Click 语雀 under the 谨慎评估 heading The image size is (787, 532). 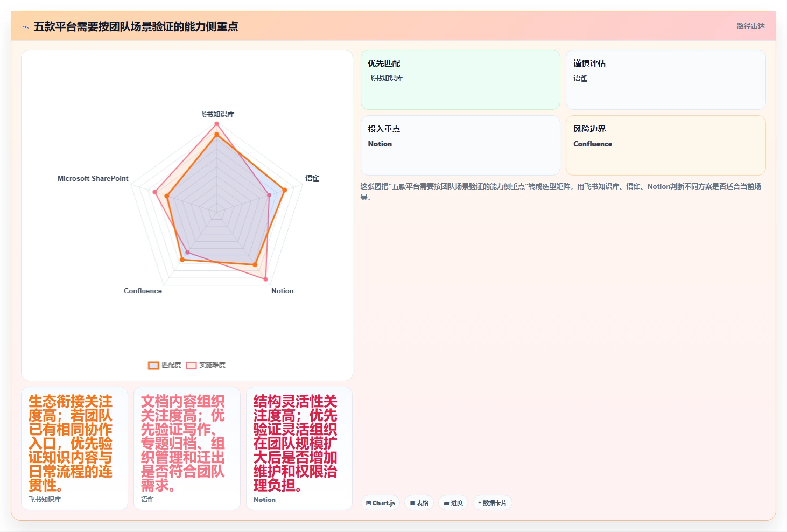click(580, 78)
